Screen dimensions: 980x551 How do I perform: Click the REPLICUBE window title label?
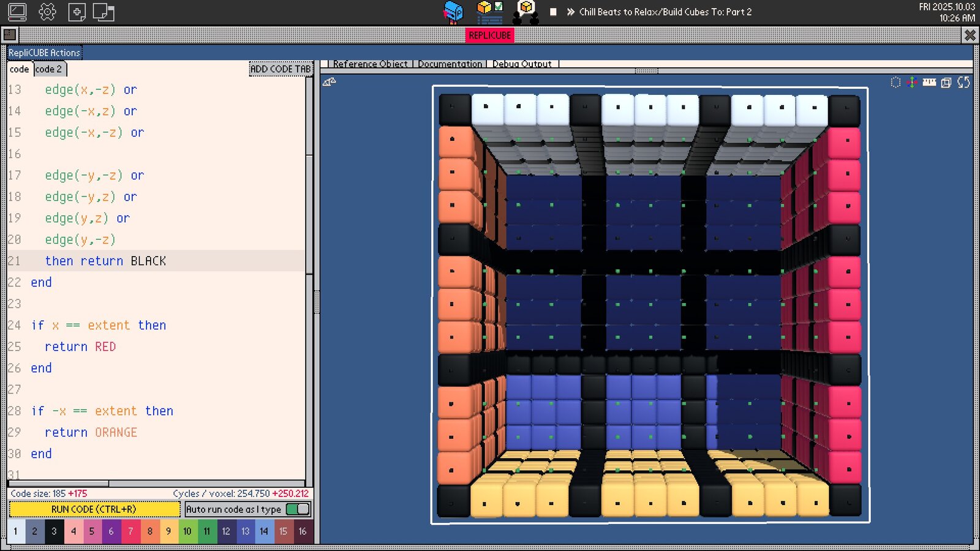(489, 36)
